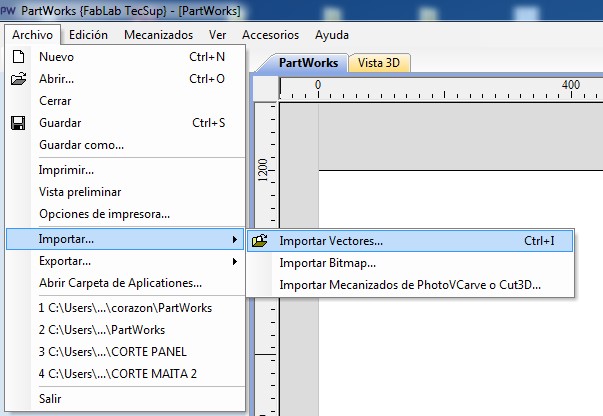603x416 pixels.
Task: Select the Importar... menu entry
Action: coord(125,239)
